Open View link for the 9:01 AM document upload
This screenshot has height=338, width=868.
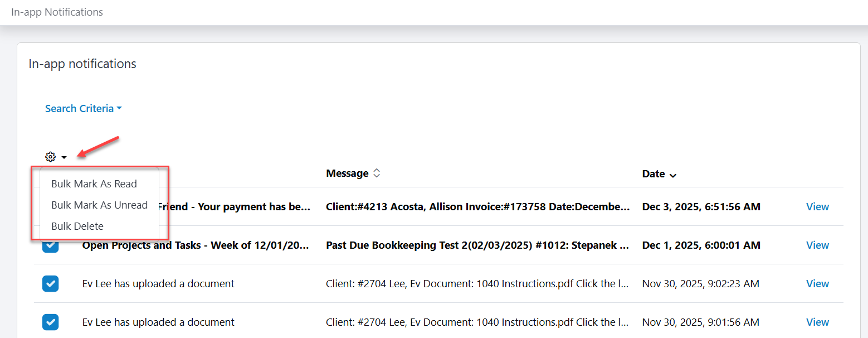(x=817, y=322)
